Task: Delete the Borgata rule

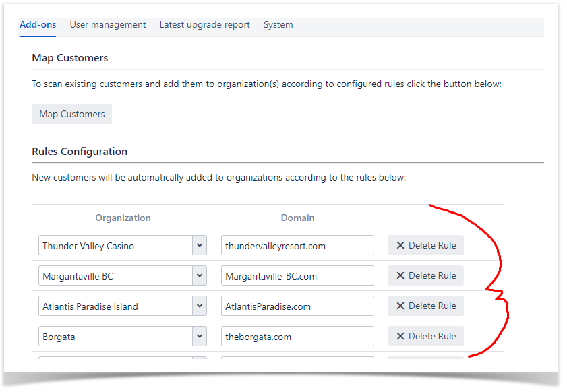Action: [x=425, y=336]
